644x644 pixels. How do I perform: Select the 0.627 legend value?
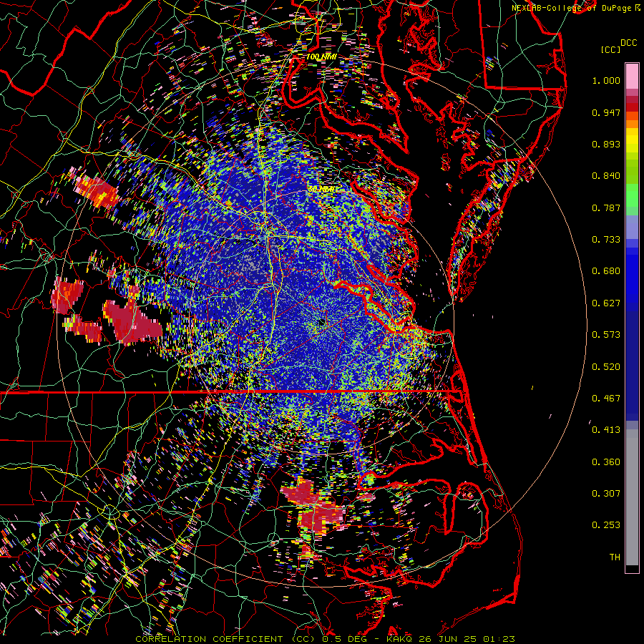point(606,303)
